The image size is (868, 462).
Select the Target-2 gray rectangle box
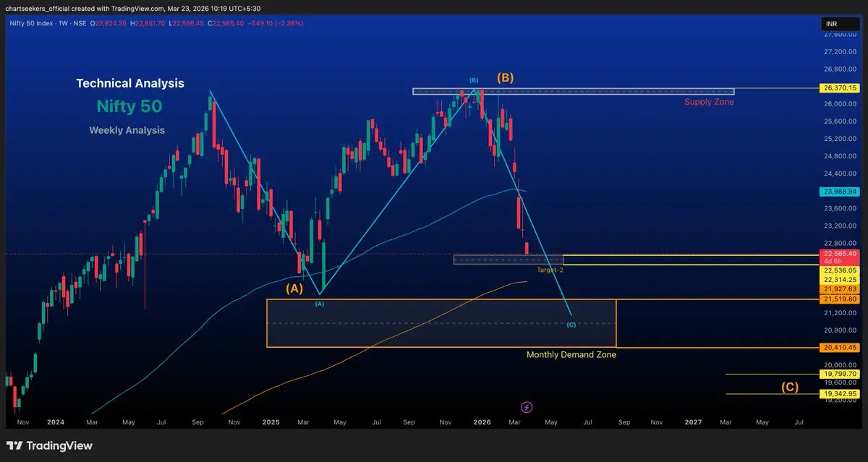(508, 260)
